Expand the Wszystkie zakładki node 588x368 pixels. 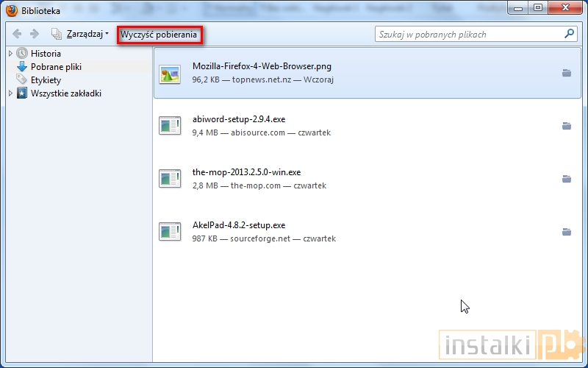pyautogui.click(x=10, y=93)
